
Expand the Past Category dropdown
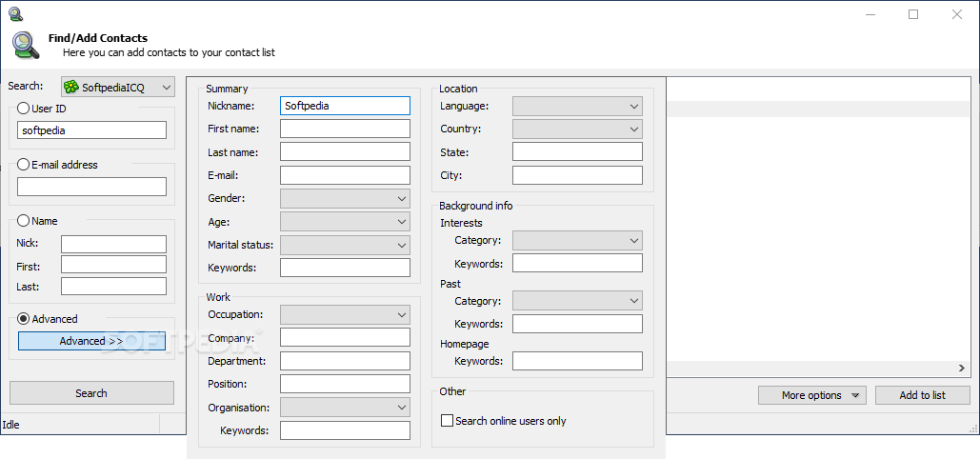point(577,301)
